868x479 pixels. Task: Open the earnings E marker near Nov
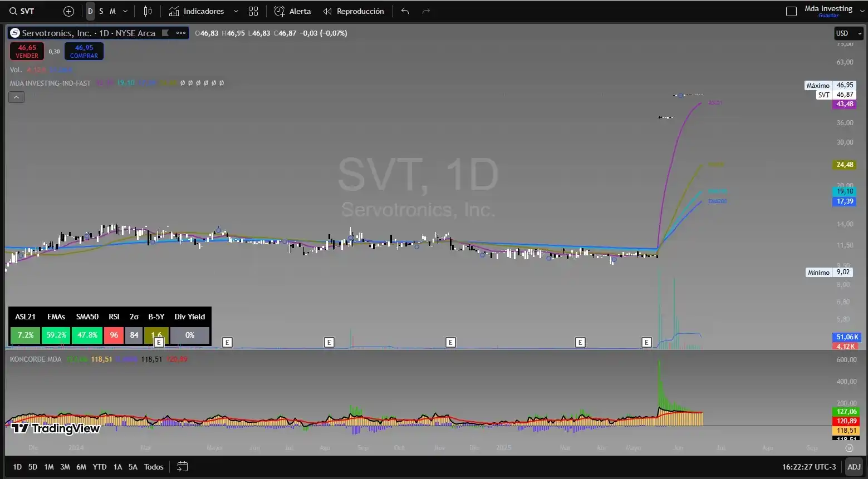(x=450, y=343)
